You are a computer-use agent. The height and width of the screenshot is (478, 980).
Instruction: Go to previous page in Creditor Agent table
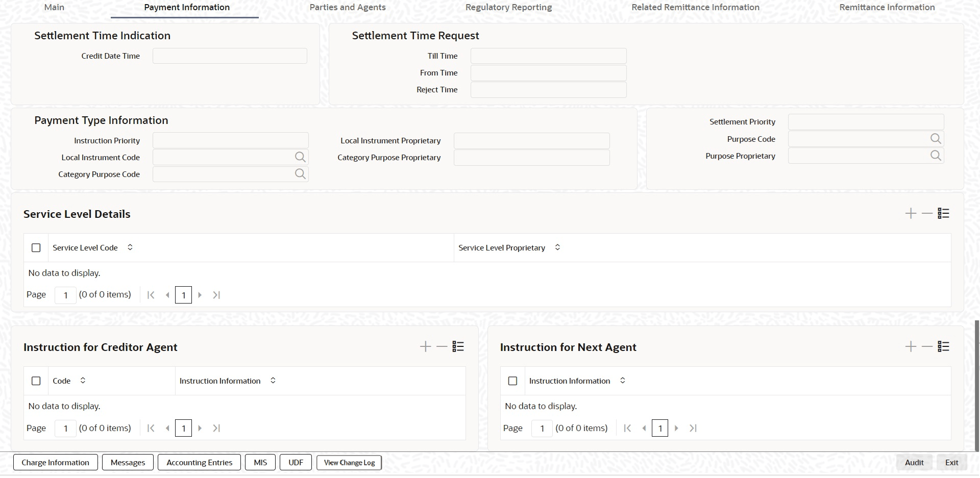click(x=167, y=429)
